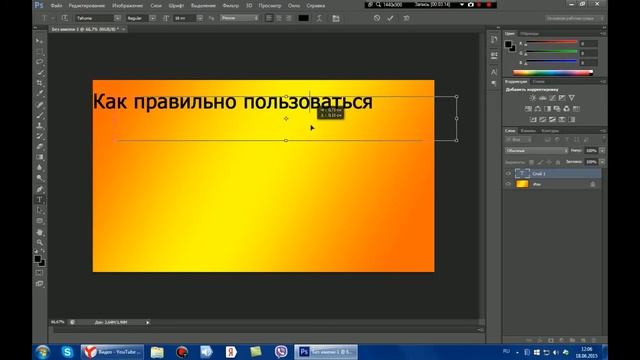
Task: Click the red channel slider
Action: 551,43
